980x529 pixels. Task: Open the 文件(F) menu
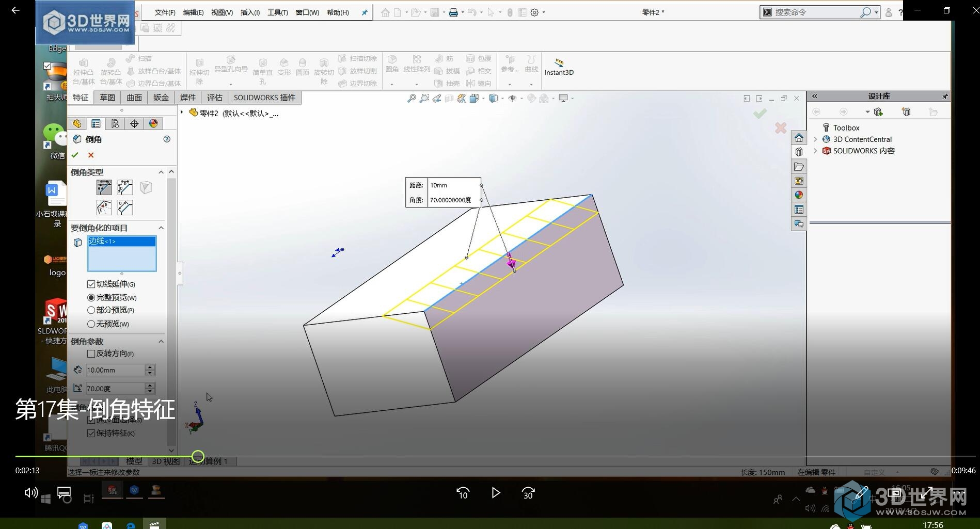(x=165, y=12)
